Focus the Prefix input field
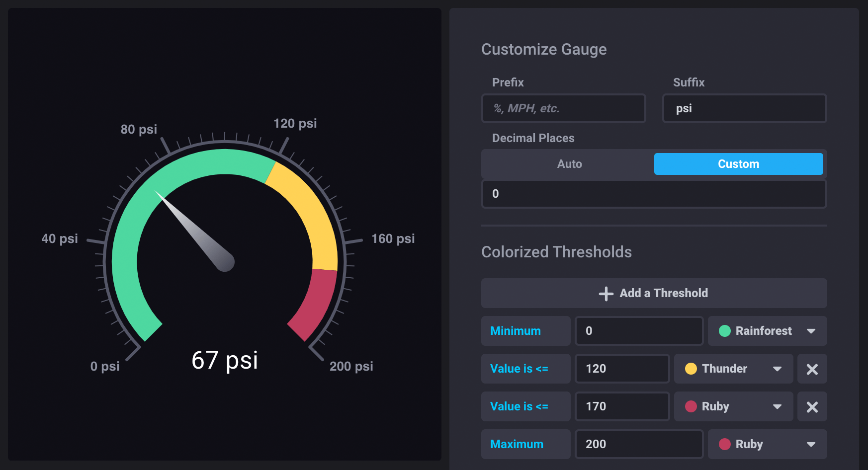868x470 pixels. [x=563, y=108]
